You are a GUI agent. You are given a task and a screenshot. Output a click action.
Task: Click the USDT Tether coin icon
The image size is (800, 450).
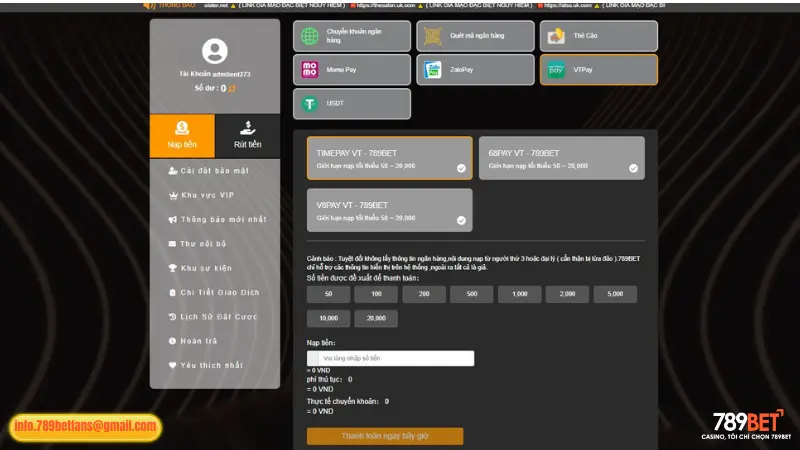pos(310,104)
